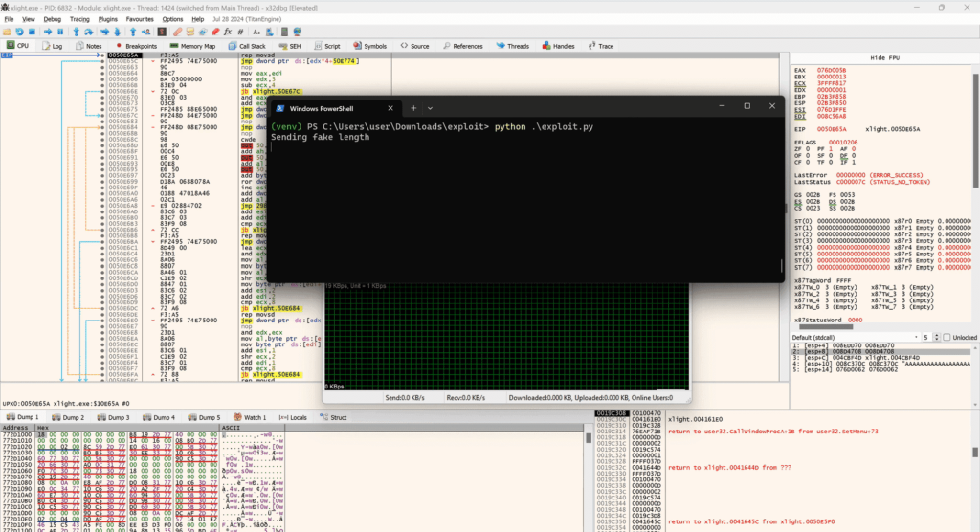Open the Options menu

172,19
